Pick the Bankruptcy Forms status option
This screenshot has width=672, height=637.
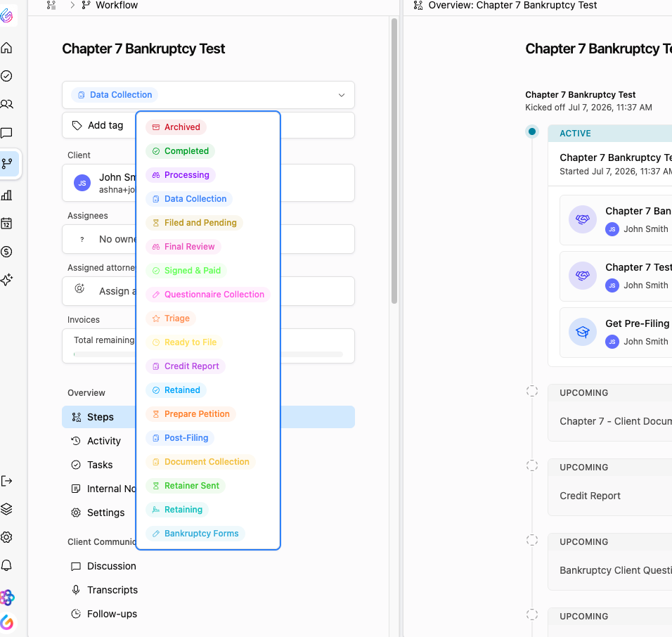[195, 533]
